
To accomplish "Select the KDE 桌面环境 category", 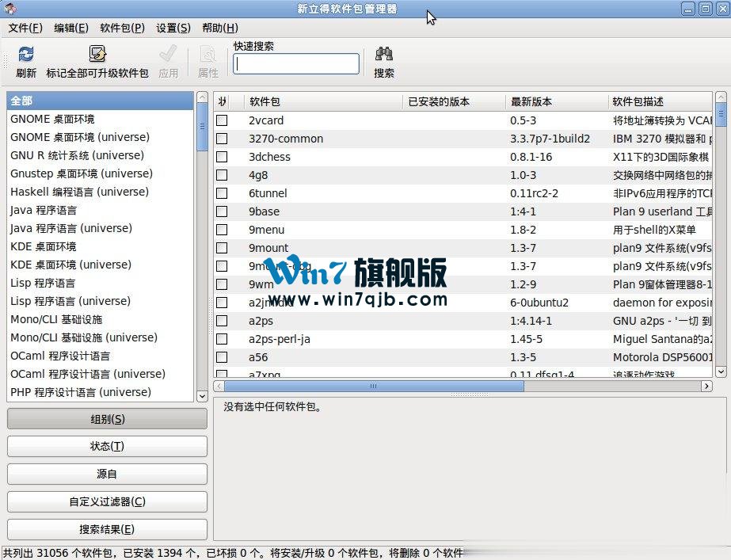I will tap(101, 246).
